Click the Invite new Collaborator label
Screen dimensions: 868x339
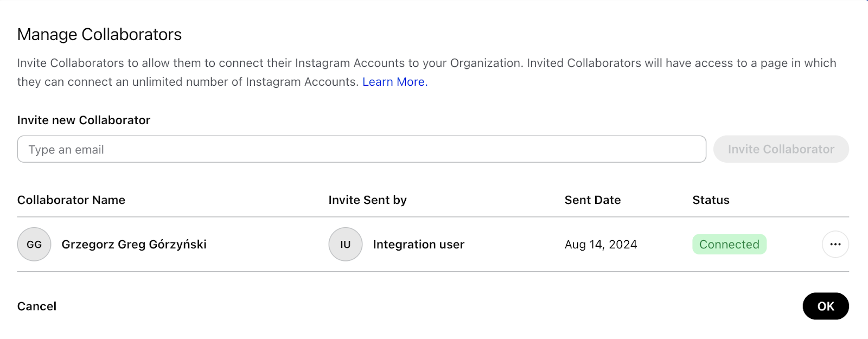tap(84, 120)
